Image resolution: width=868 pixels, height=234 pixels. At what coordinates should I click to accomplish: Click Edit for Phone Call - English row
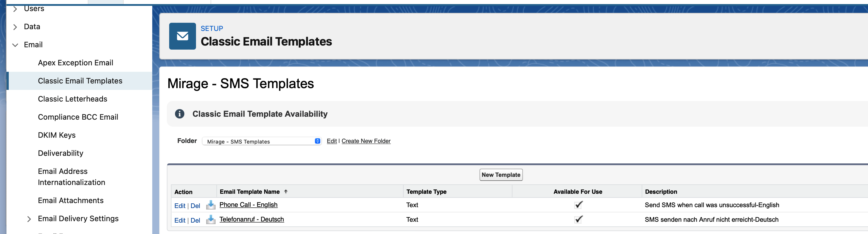tap(180, 206)
